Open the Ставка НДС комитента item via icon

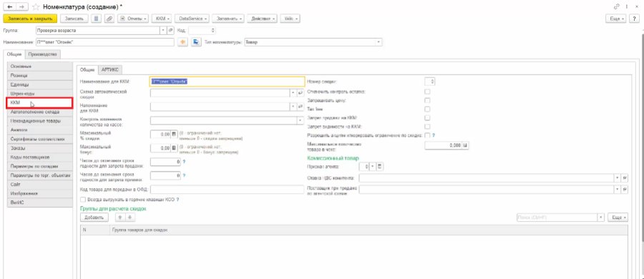(x=624, y=178)
